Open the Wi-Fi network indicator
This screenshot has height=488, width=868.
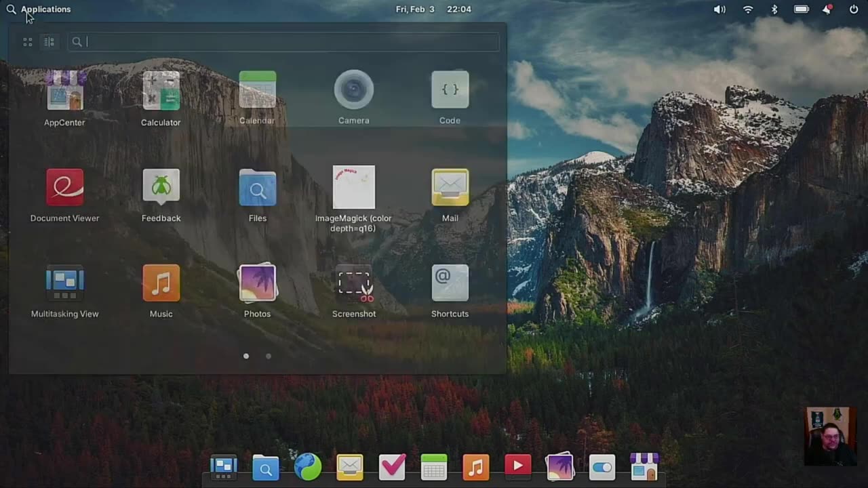pyautogui.click(x=748, y=9)
